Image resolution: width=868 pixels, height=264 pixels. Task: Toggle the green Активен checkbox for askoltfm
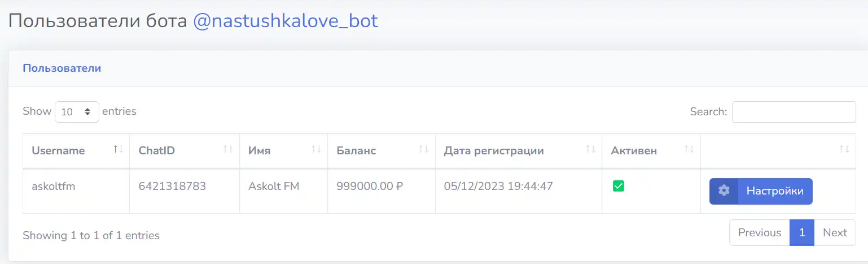619,186
